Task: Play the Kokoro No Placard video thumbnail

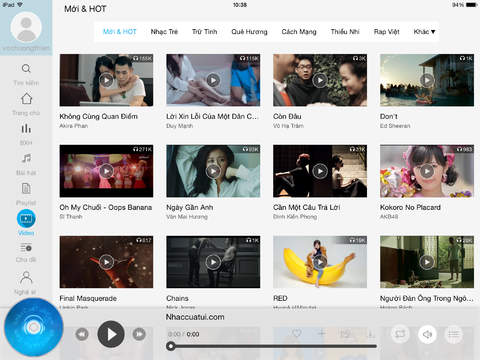Action: [x=427, y=171]
